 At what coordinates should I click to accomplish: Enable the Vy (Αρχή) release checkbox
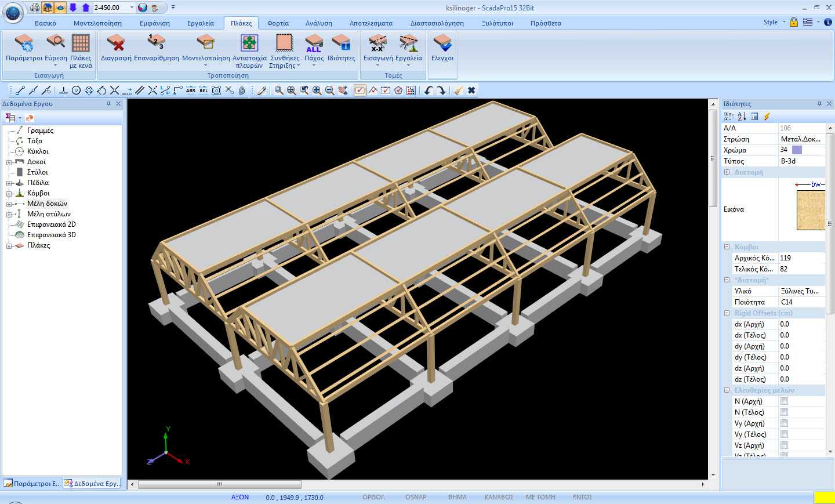784,423
